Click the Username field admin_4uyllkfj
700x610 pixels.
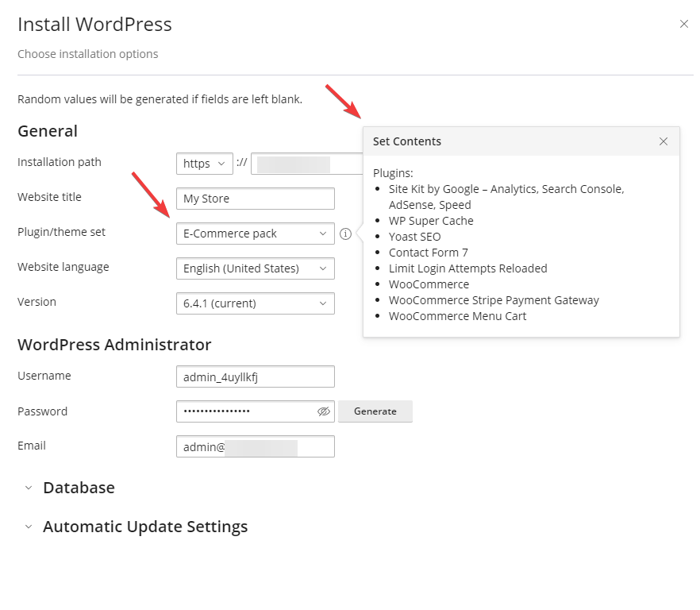point(256,376)
